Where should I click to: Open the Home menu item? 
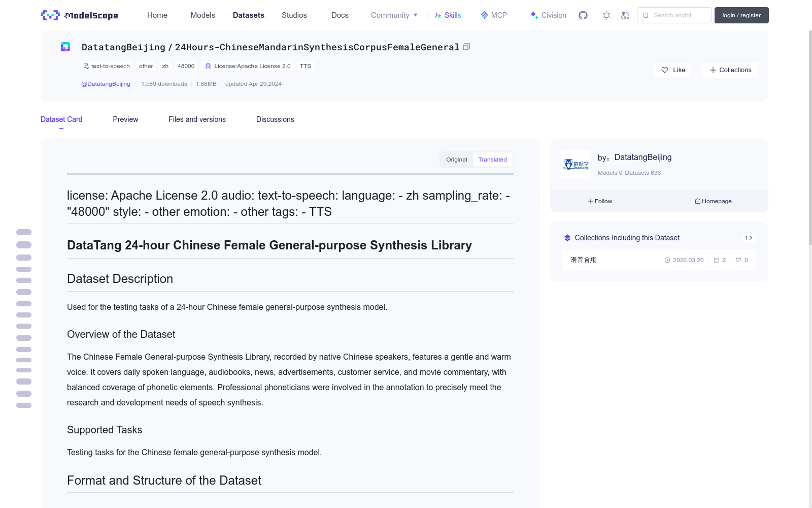tap(157, 15)
